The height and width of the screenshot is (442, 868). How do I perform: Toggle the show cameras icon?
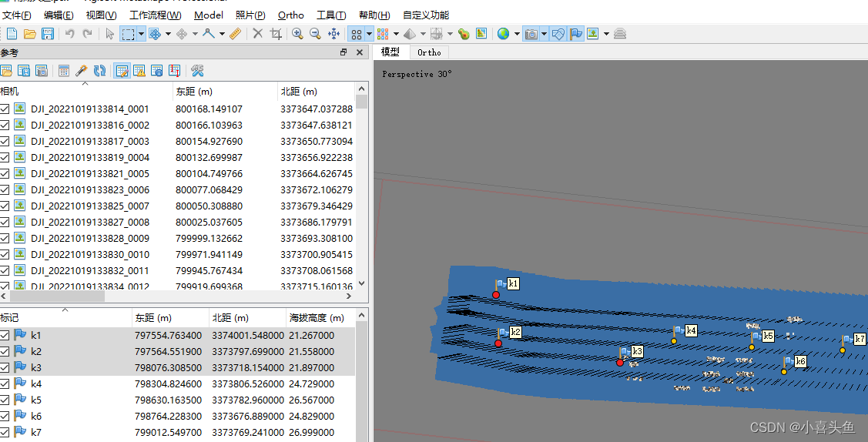(531, 35)
